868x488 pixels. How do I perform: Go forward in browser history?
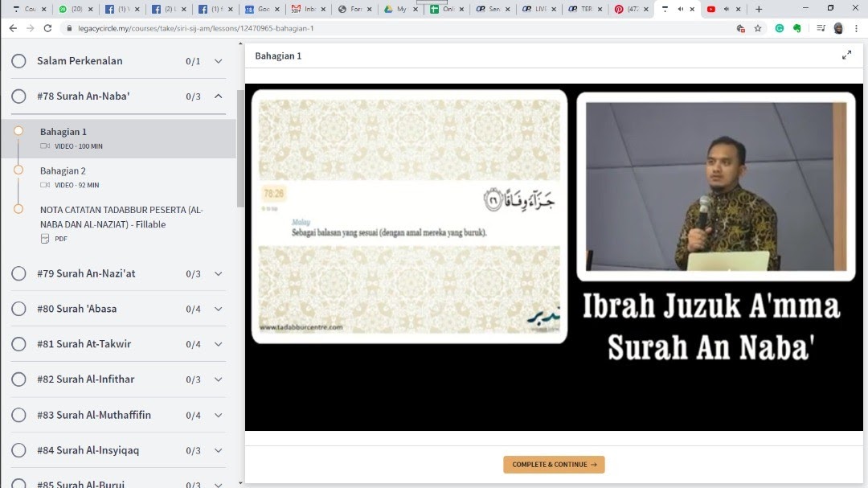pyautogui.click(x=30, y=28)
